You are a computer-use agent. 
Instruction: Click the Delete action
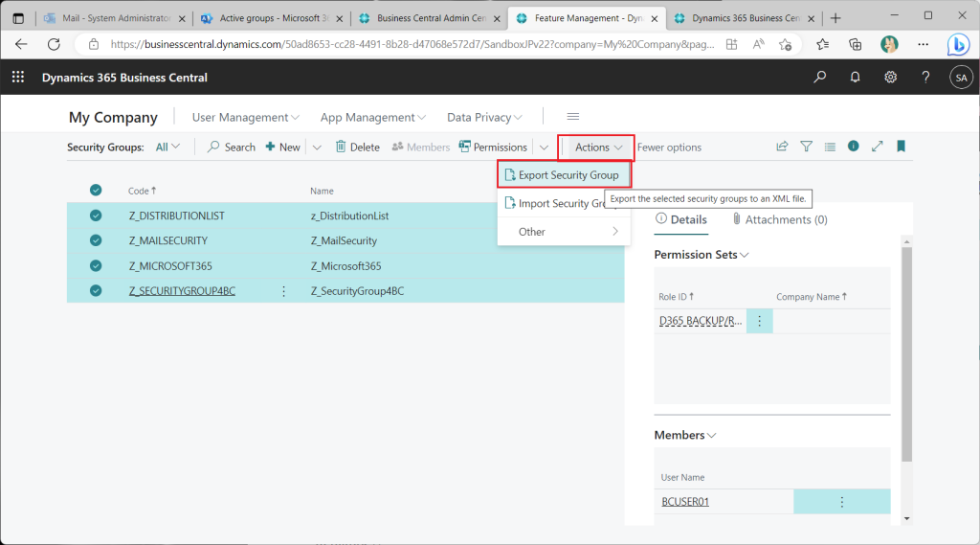tap(358, 148)
